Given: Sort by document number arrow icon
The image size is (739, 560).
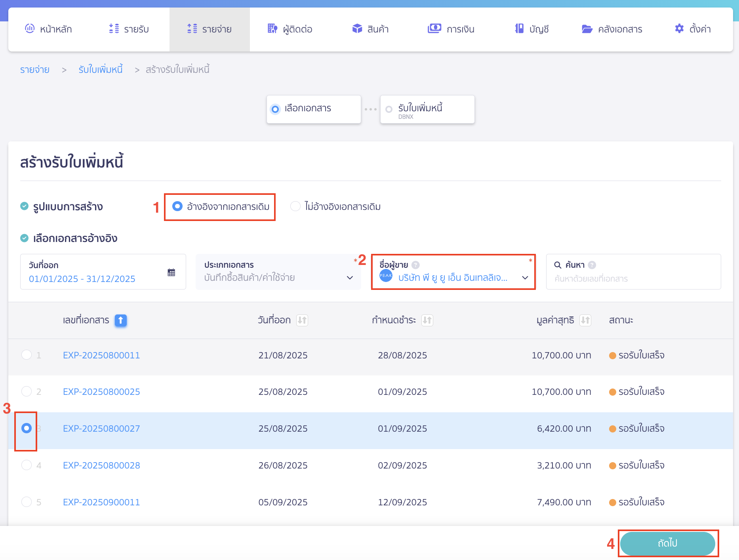Looking at the screenshot, I should (121, 320).
